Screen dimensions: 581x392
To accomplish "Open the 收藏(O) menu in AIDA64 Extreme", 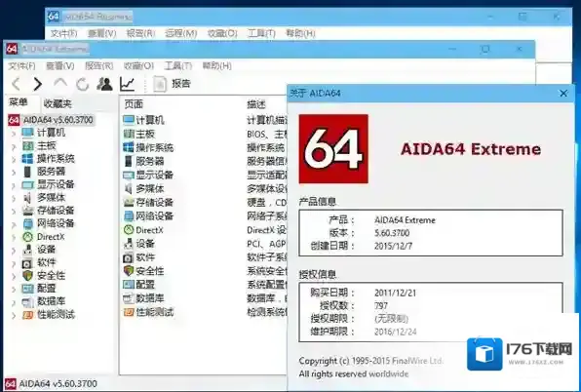I will coord(138,66).
